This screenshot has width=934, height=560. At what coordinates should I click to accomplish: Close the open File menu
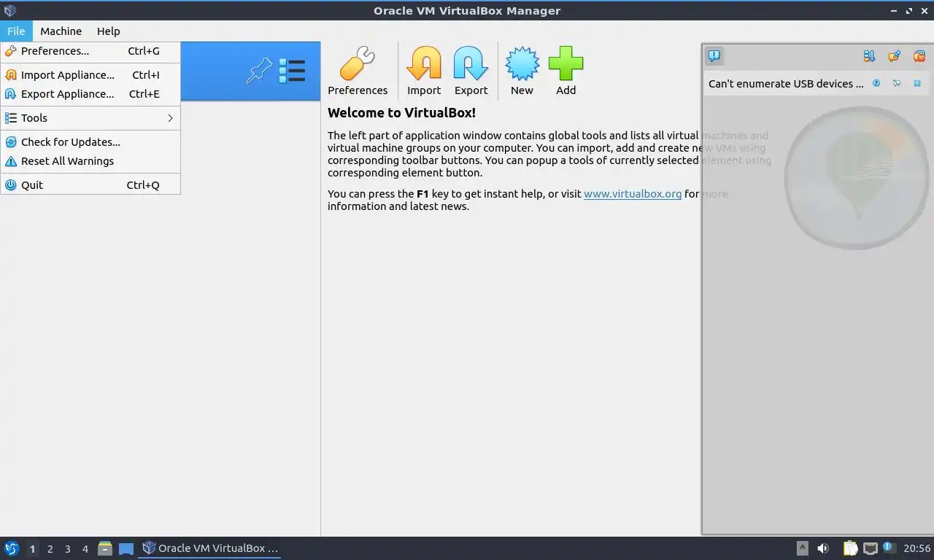pos(16,31)
